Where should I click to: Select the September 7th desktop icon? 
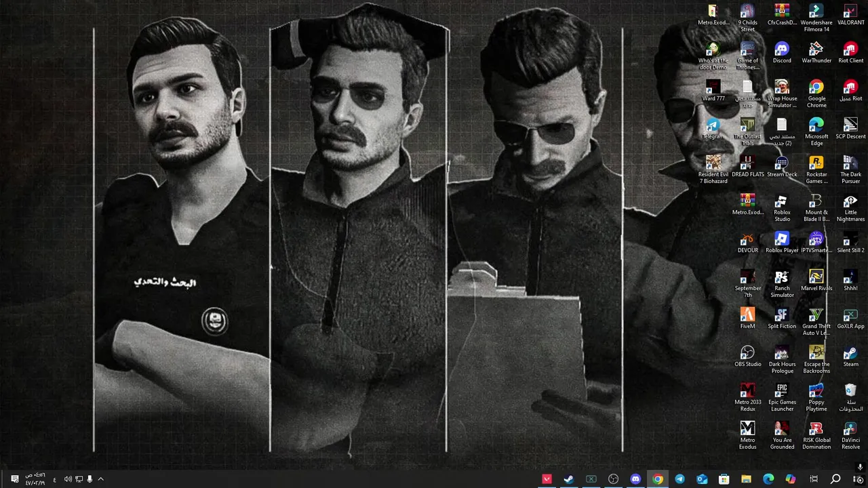point(747,284)
